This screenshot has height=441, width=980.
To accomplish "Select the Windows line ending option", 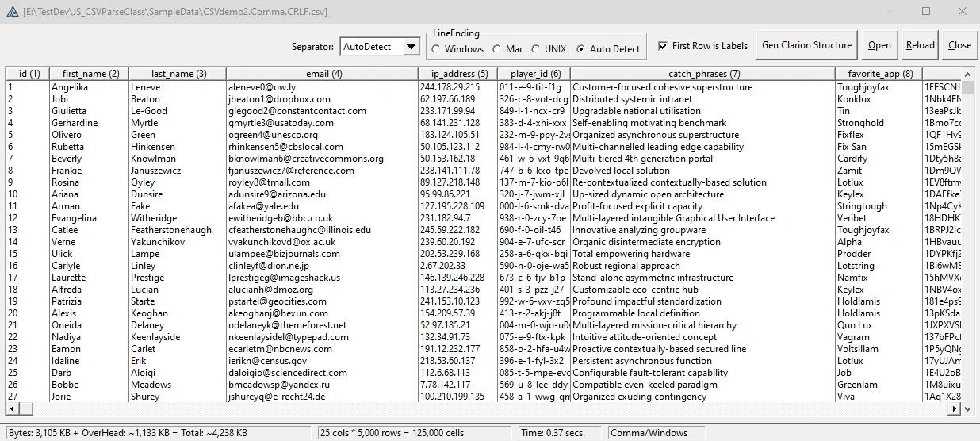I will click(x=436, y=49).
